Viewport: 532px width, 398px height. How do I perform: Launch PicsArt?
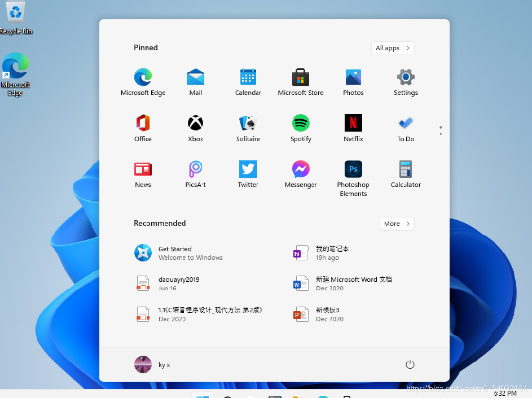pyautogui.click(x=196, y=174)
